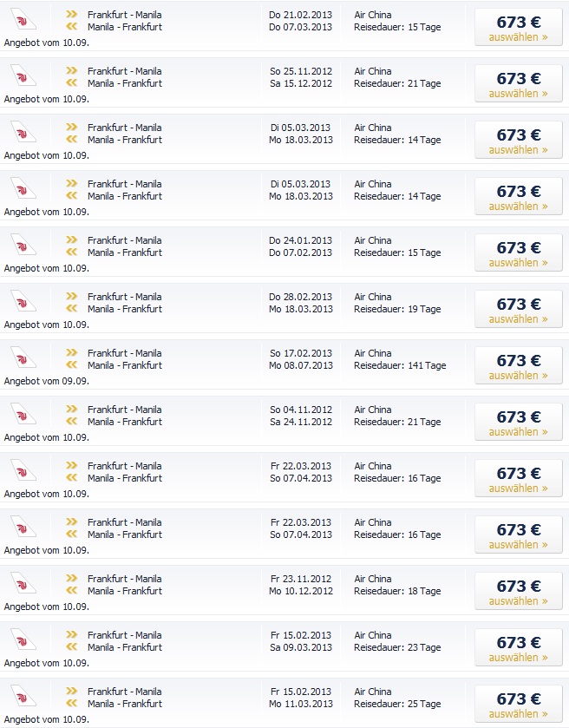Select the 19 Tage trip price button
Screen dimensions: 569x728
(519, 310)
